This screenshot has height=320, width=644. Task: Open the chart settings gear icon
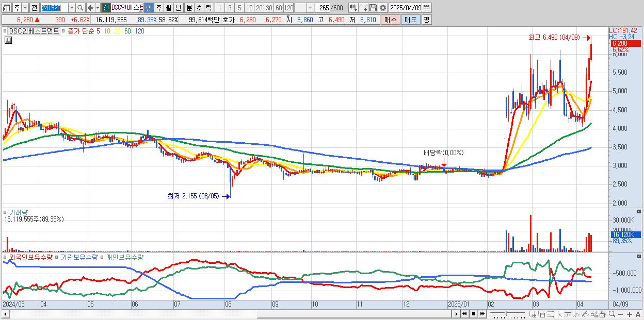(383, 8)
